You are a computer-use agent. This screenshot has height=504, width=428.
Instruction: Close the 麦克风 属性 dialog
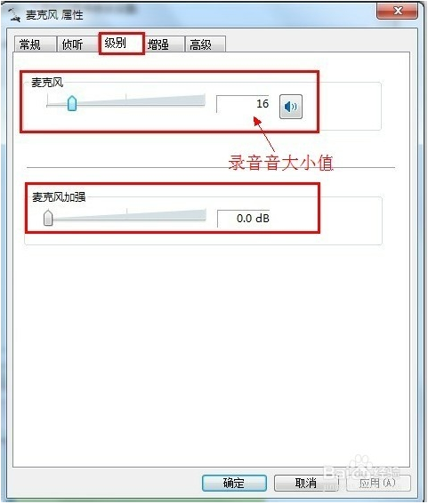398,12
